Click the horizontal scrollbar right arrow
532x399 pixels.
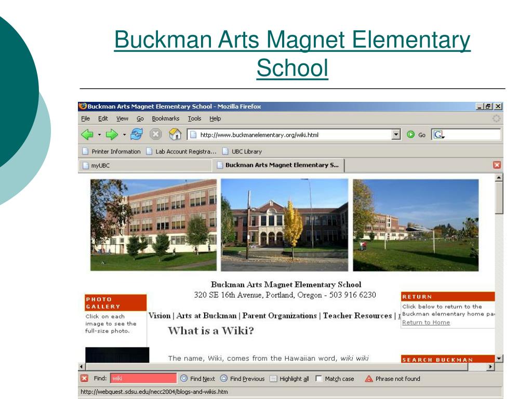(x=490, y=366)
